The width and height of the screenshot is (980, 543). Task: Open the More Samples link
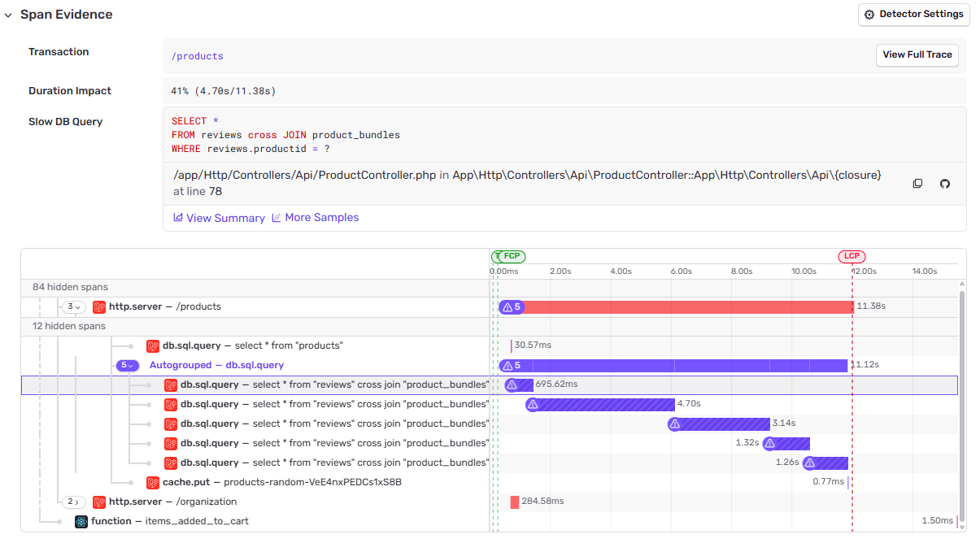click(315, 218)
